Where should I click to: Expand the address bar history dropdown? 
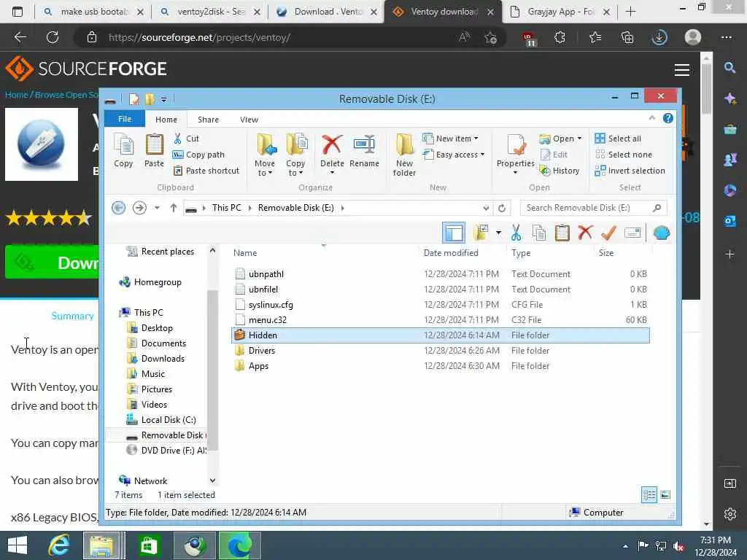pyautogui.click(x=485, y=208)
